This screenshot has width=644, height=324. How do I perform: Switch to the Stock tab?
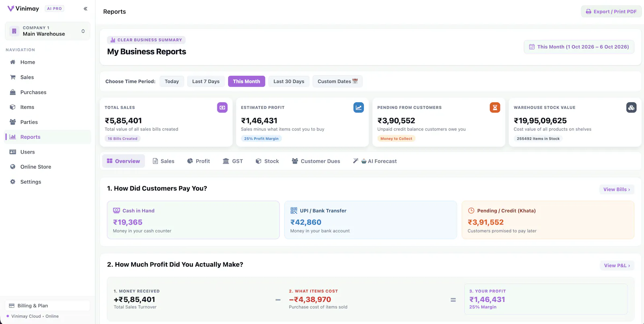(267, 161)
